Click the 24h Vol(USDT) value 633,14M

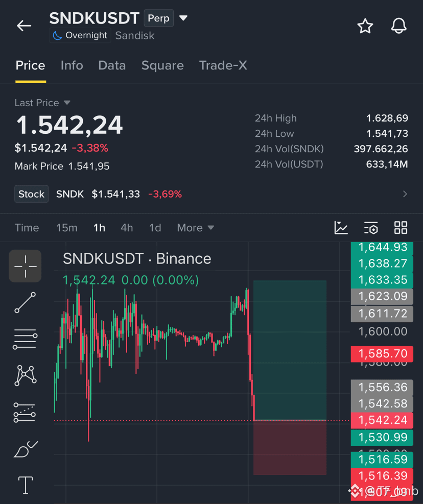click(x=387, y=164)
